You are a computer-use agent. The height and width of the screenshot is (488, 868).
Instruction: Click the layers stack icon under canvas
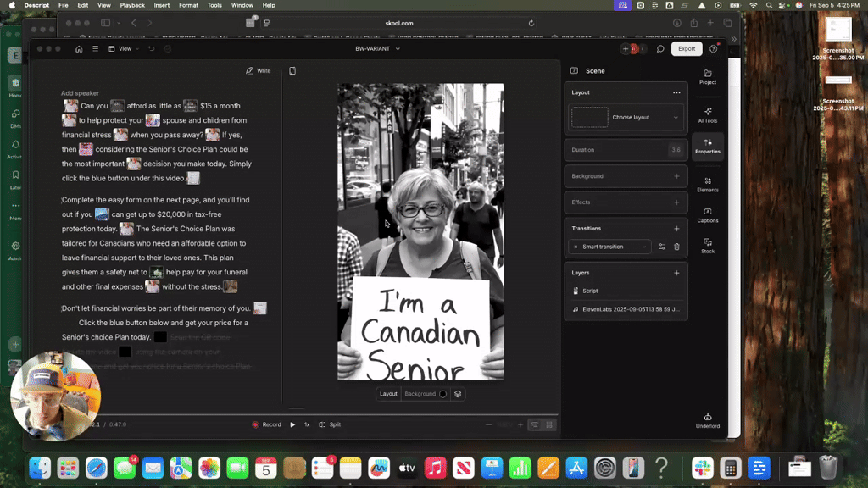[x=458, y=394]
